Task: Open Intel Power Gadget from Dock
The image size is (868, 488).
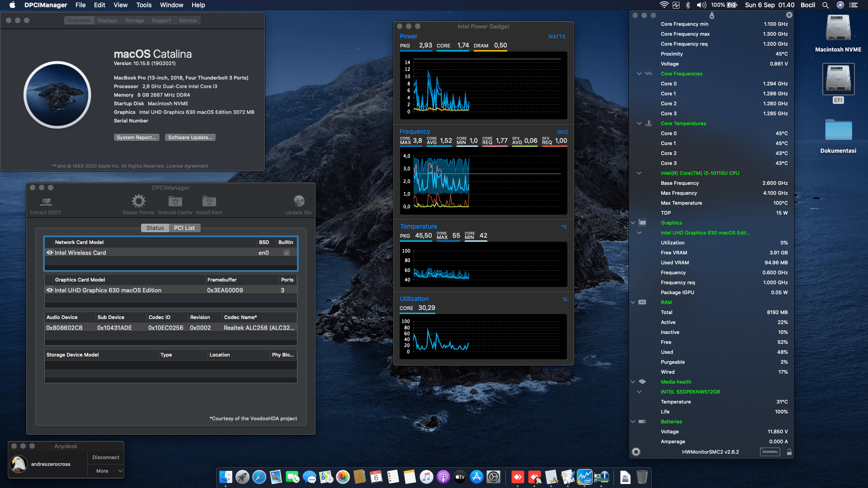Action: coord(585,477)
